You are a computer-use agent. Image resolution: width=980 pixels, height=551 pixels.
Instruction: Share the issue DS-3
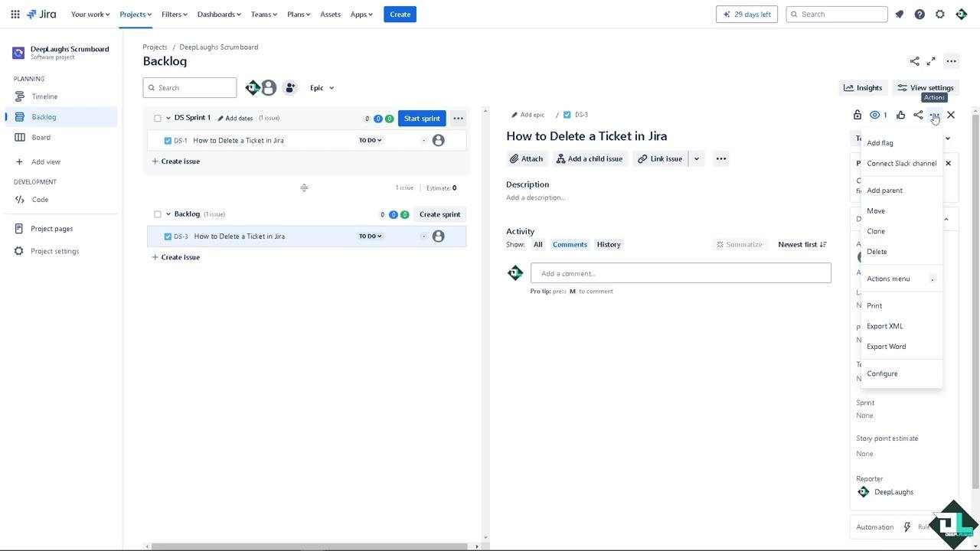pyautogui.click(x=918, y=115)
